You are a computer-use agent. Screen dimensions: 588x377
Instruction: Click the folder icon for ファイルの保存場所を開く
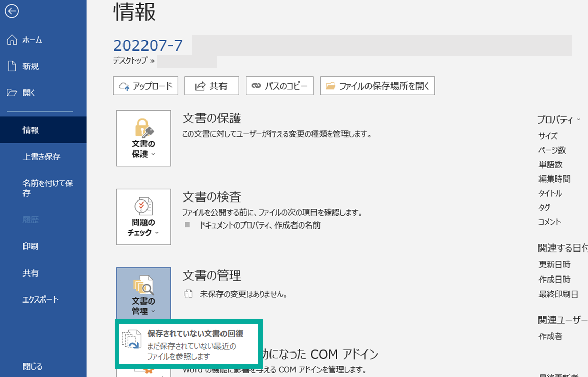point(331,86)
